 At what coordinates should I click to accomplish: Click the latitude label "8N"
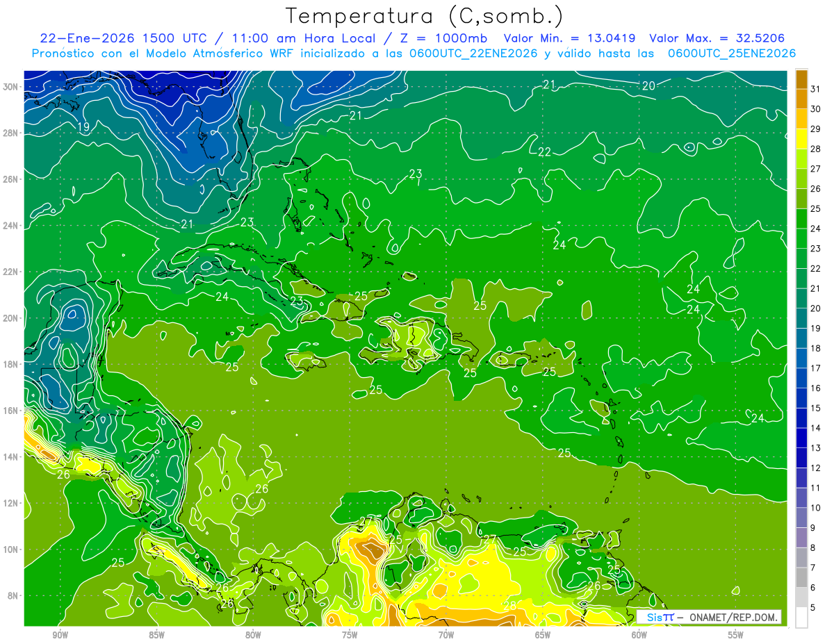(13, 596)
